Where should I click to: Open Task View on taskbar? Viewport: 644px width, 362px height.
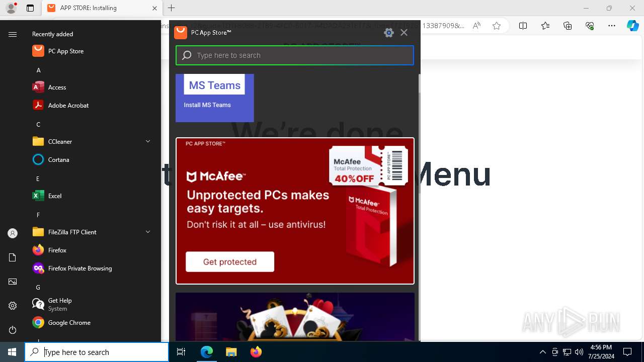[x=181, y=352]
